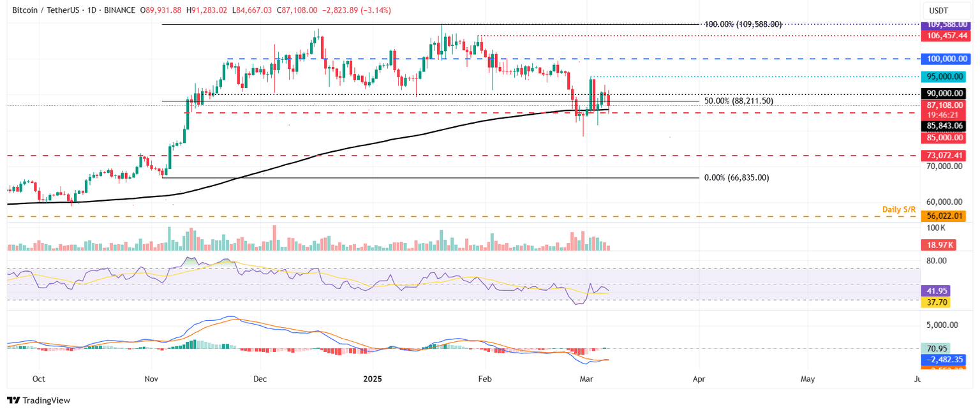Click the −2,482.35 MACD value label
Screen dimensions: 980x412
coord(943,360)
